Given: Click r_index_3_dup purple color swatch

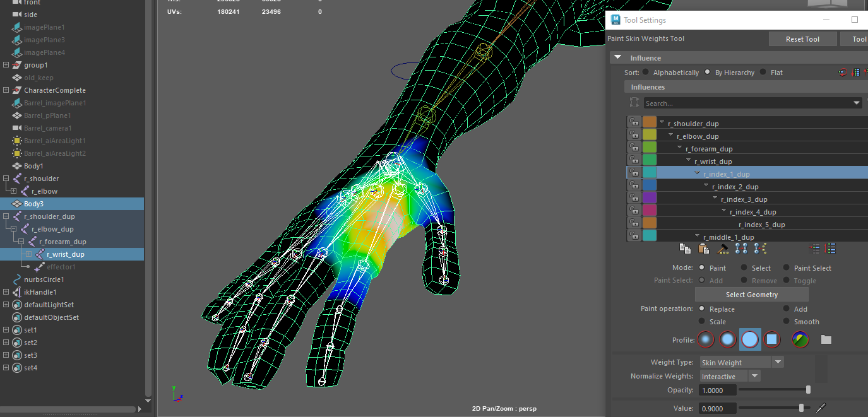Looking at the screenshot, I should pyautogui.click(x=650, y=198).
